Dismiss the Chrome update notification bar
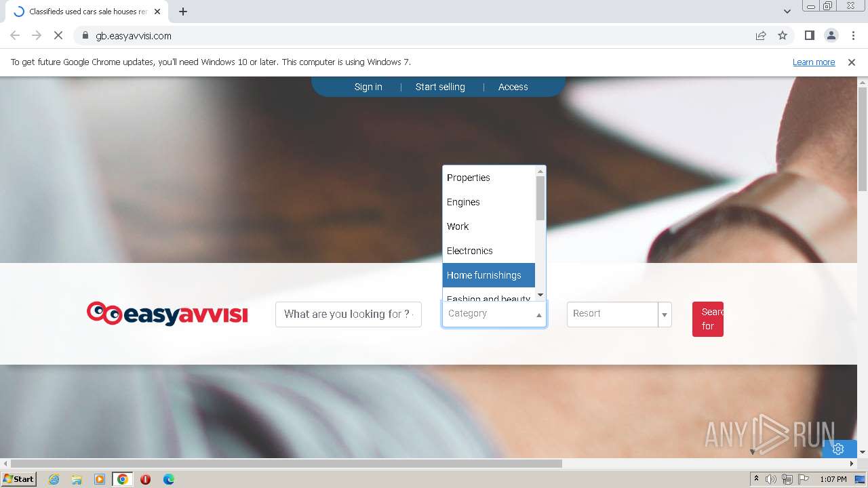Image resolution: width=868 pixels, height=488 pixels. [852, 62]
